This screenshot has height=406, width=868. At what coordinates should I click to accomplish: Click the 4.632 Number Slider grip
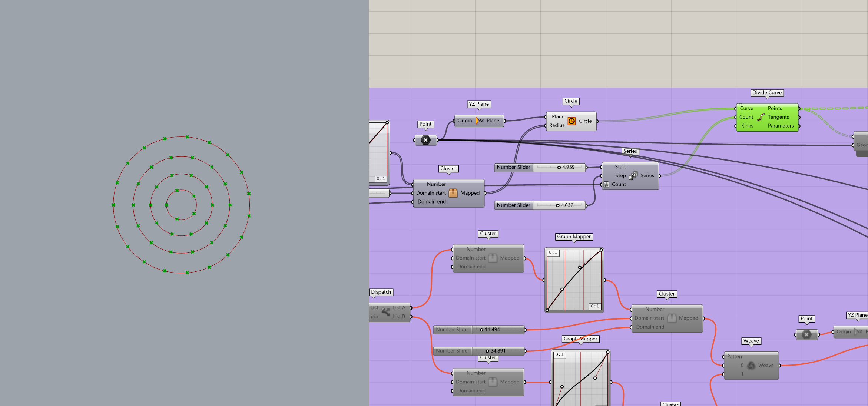tap(557, 205)
